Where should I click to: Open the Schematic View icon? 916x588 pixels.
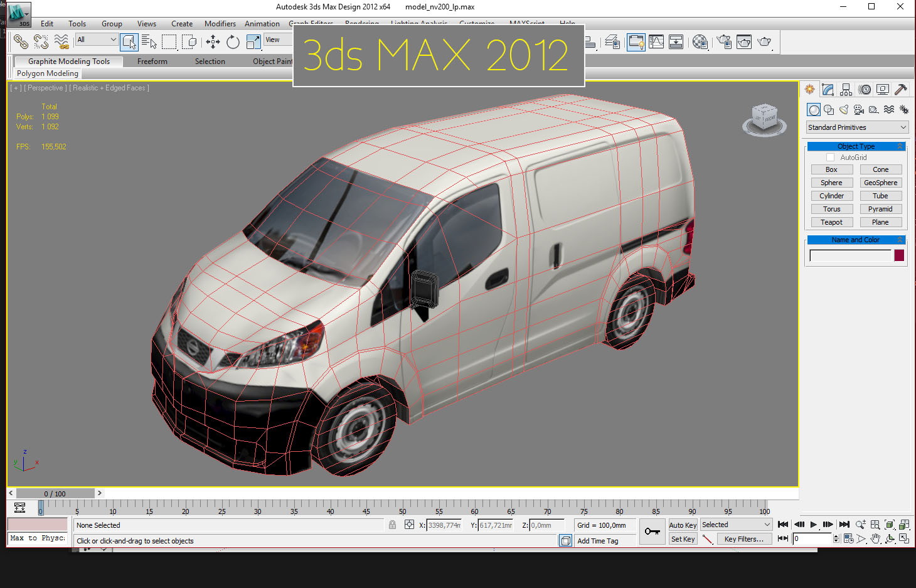[676, 42]
